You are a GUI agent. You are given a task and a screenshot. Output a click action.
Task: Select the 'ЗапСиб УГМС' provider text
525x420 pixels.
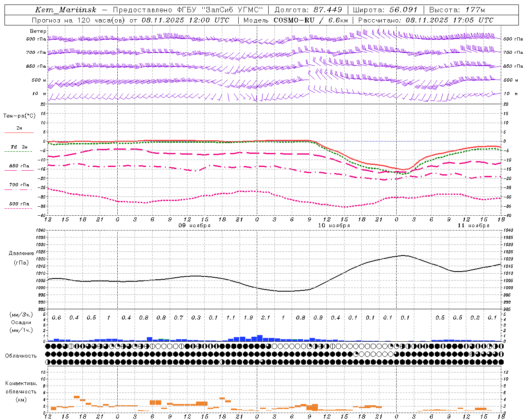click(x=232, y=10)
